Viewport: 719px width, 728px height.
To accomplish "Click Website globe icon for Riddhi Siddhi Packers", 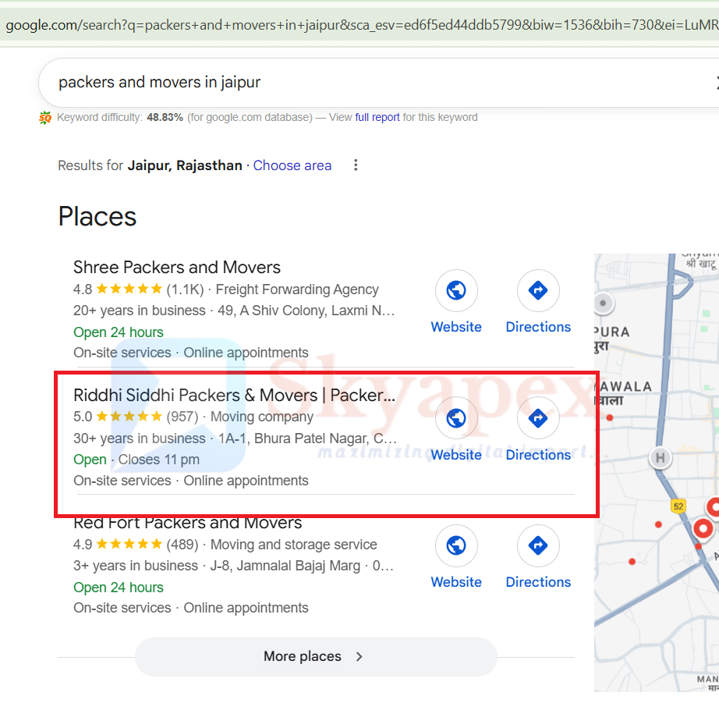I will (456, 418).
